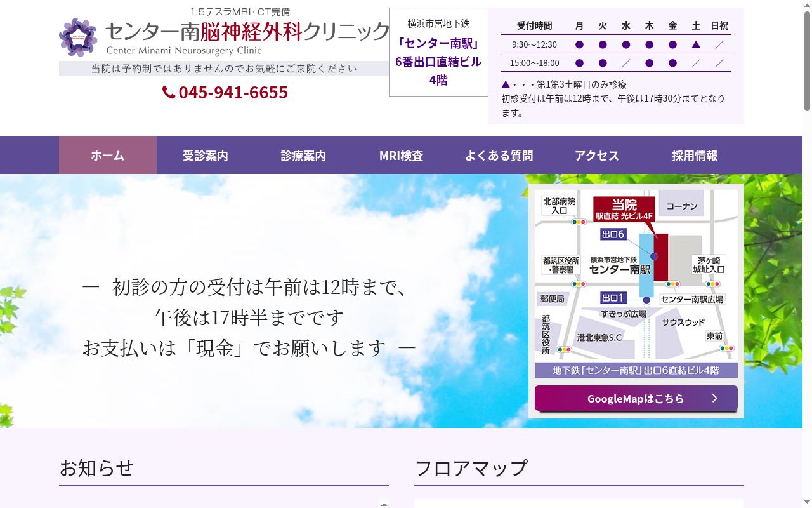Viewport: 812px width, 508px height.
Task: Click the フロアマップ heading
Action: pos(471,468)
